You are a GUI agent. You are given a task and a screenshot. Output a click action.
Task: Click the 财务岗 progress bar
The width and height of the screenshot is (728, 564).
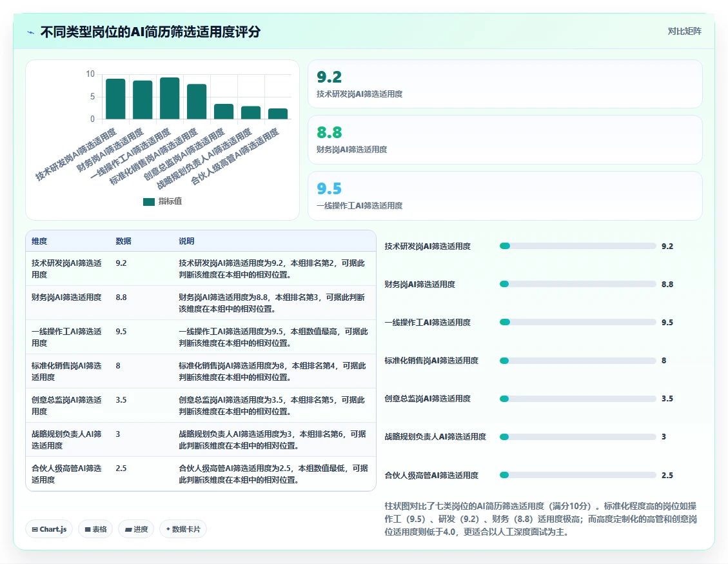tap(578, 285)
